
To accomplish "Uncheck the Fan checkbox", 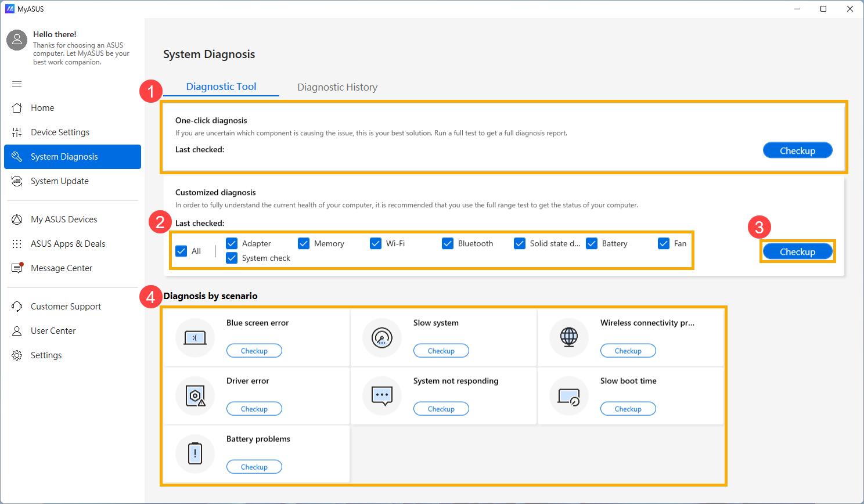I will [664, 243].
